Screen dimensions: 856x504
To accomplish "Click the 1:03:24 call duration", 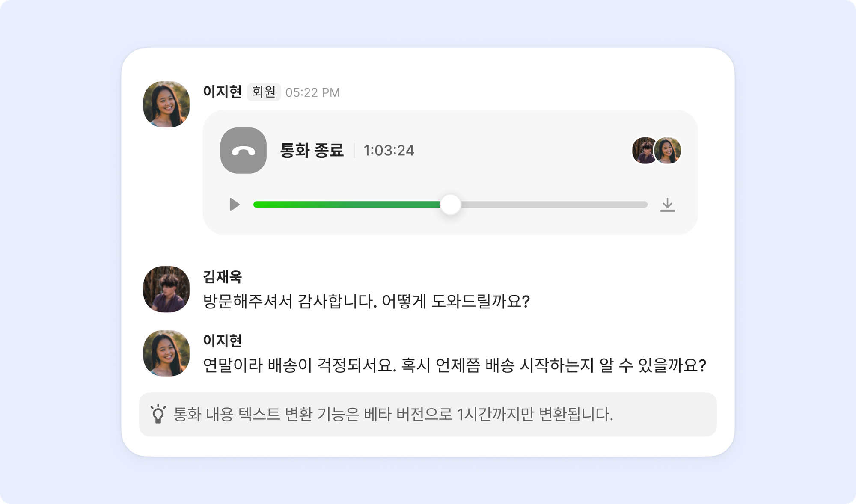I will click(x=389, y=151).
